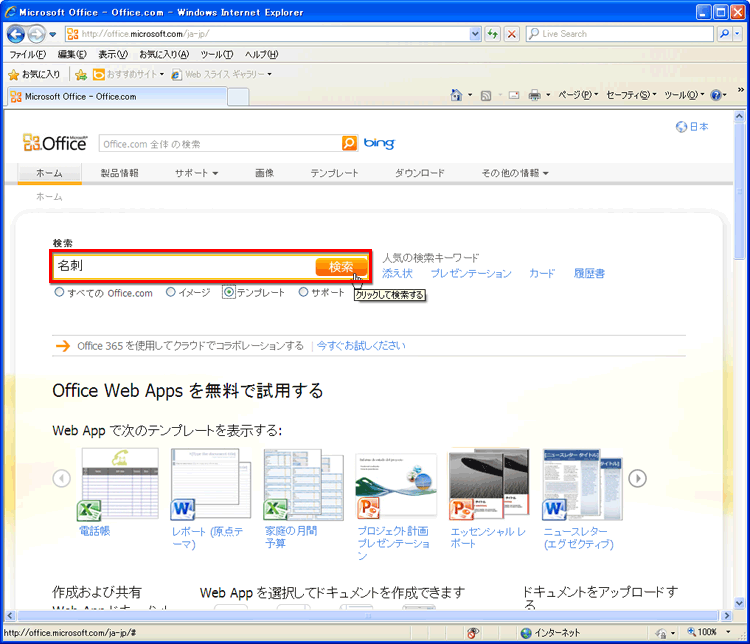Viewport: 750px width, 644px height.
Task: Expand the address bar history dropdown
Action: (x=475, y=34)
